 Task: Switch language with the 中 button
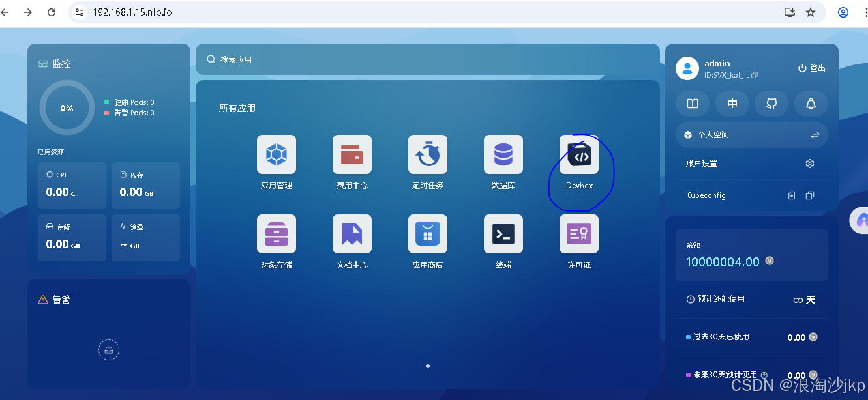[732, 104]
